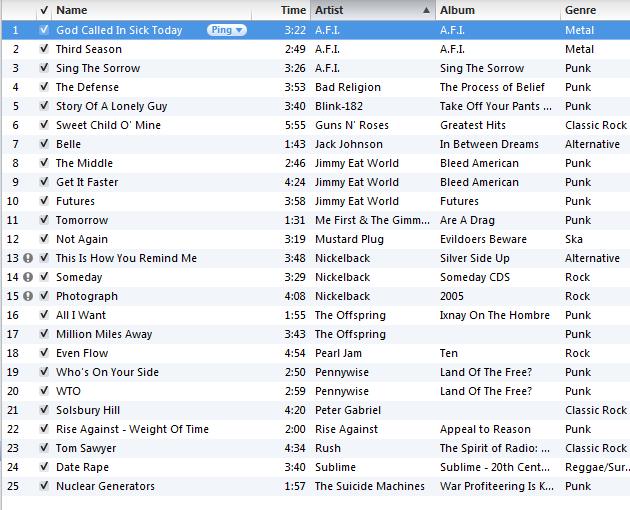Click the artist The Suicide Machines

click(370, 486)
